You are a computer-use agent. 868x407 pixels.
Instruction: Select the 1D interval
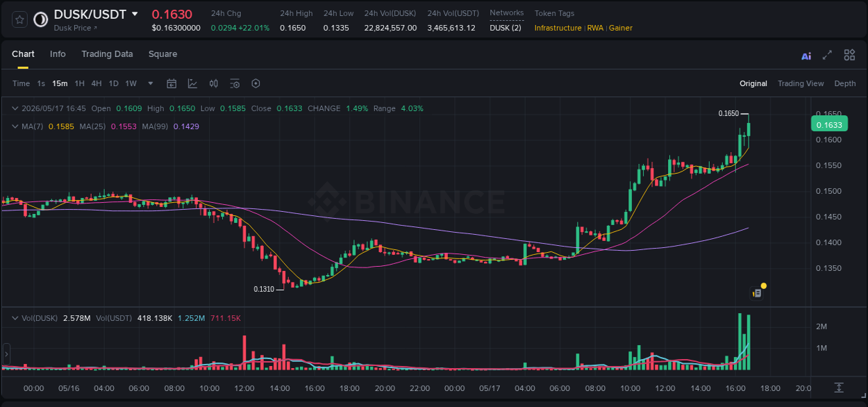point(113,83)
